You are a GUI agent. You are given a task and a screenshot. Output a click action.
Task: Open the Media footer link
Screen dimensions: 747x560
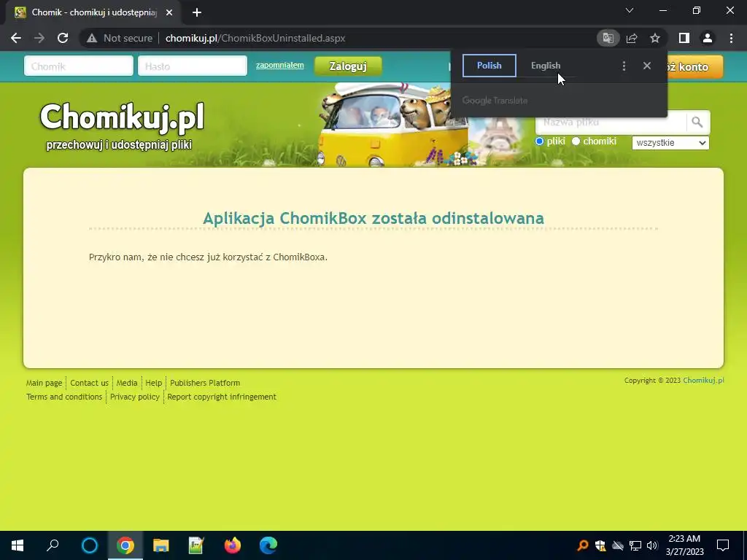(127, 383)
